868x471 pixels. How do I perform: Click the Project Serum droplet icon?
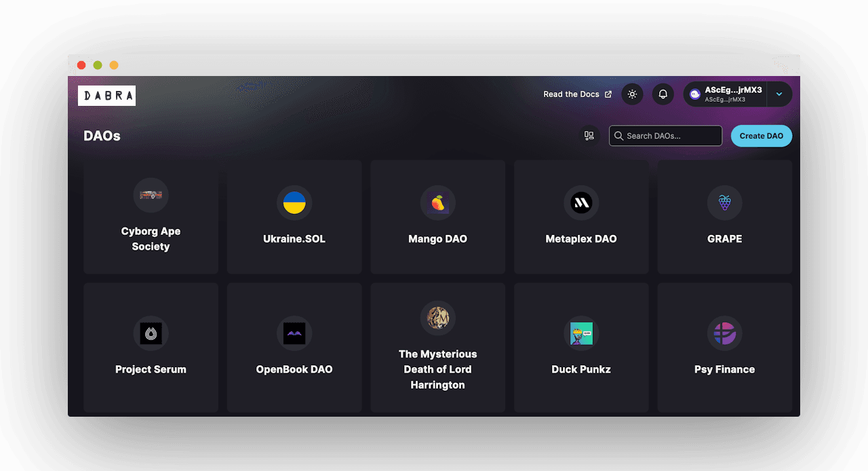click(x=151, y=333)
